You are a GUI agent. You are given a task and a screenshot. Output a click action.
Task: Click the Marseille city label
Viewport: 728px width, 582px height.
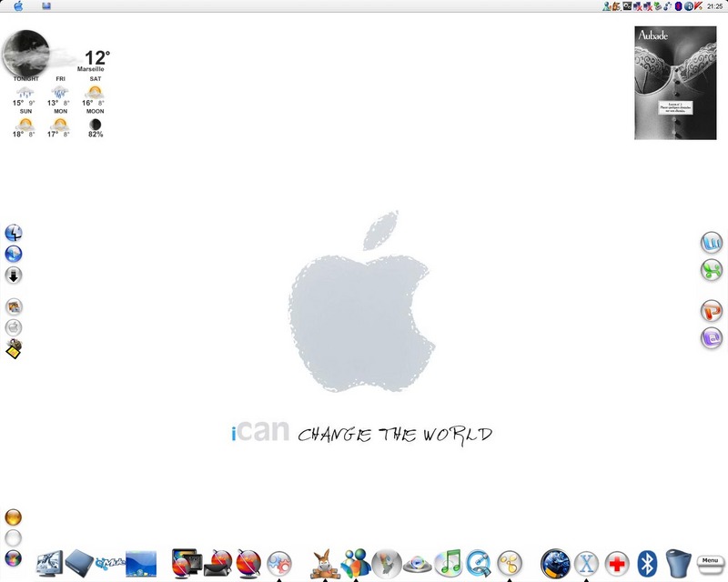90,69
